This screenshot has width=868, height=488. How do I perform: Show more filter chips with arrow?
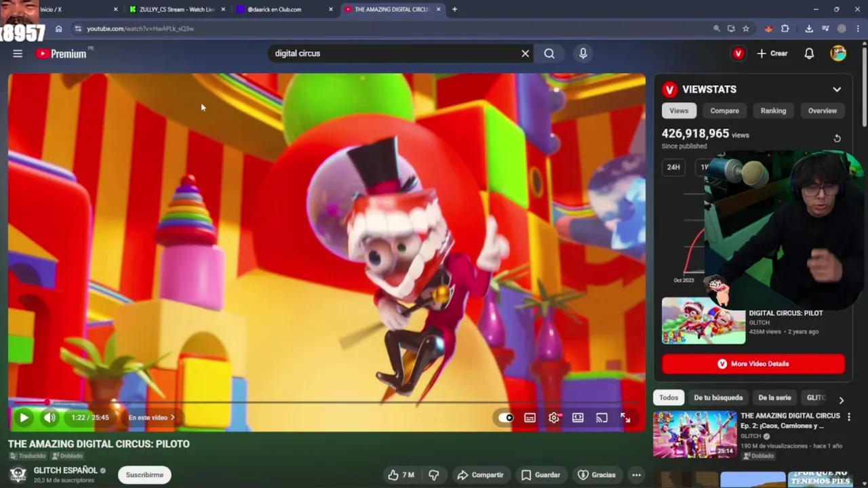point(841,400)
